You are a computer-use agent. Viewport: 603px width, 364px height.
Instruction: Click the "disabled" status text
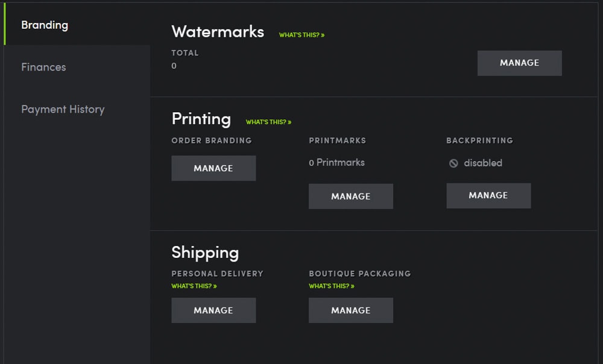click(x=482, y=163)
